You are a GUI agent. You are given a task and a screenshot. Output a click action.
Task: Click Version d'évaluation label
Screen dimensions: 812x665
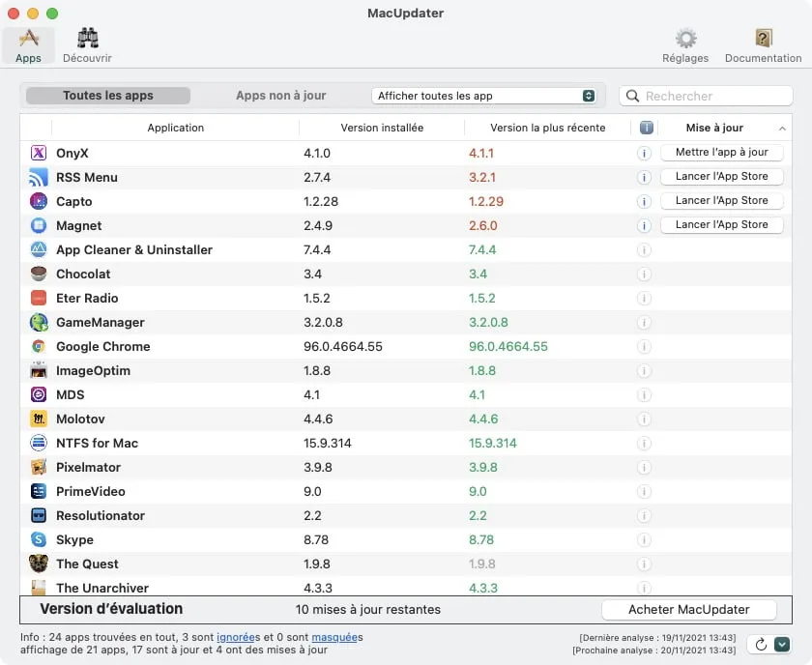(111, 609)
